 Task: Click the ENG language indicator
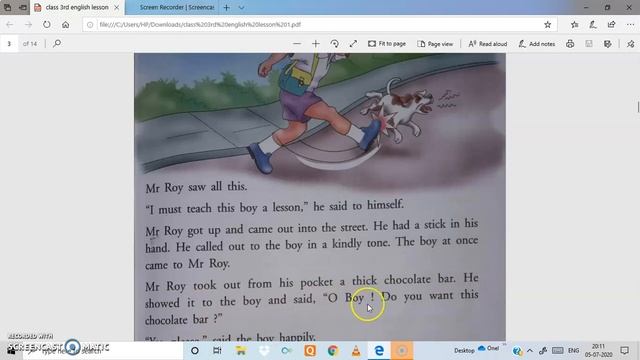[x=573, y=350]
